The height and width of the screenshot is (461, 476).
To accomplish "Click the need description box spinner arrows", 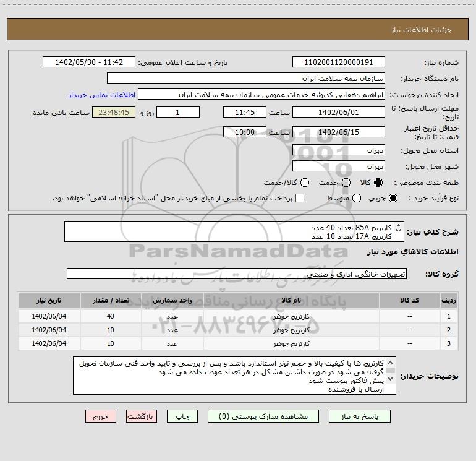I will click(x=398, y=227).
